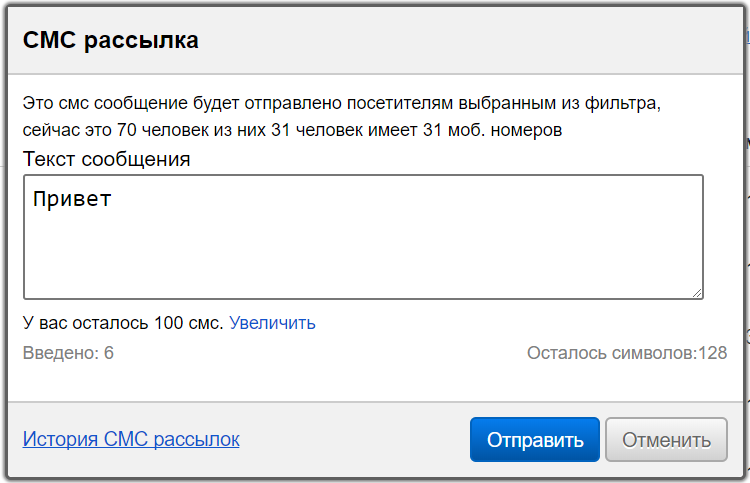Image resolution: width=750 pixels, height=483 pixels.
Task: Click the word Привет in the message
Action: [72, 199]
